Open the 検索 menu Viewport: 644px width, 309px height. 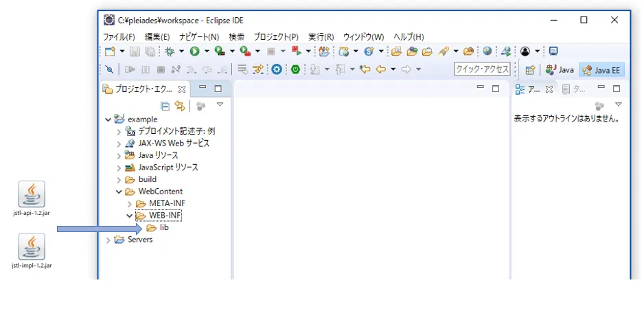pos(237,36)
